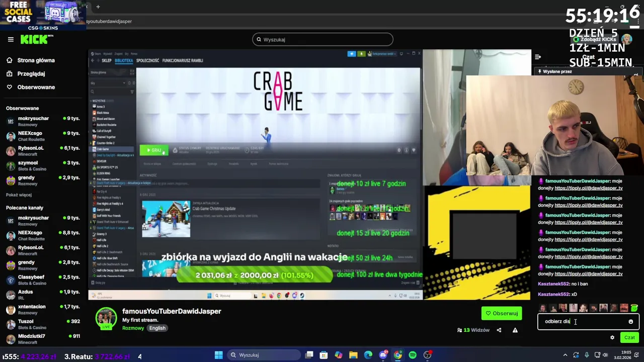Open the Rozmowy category link

[133, 328]
